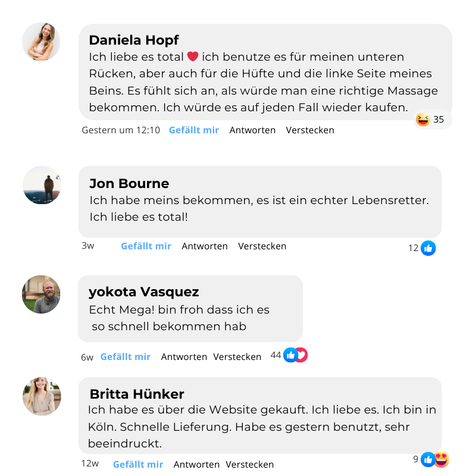Click Antworten under yokota Vasquez's comment
Image resolution: width=476 pixels, height=476 pixels.
point(184,357)
